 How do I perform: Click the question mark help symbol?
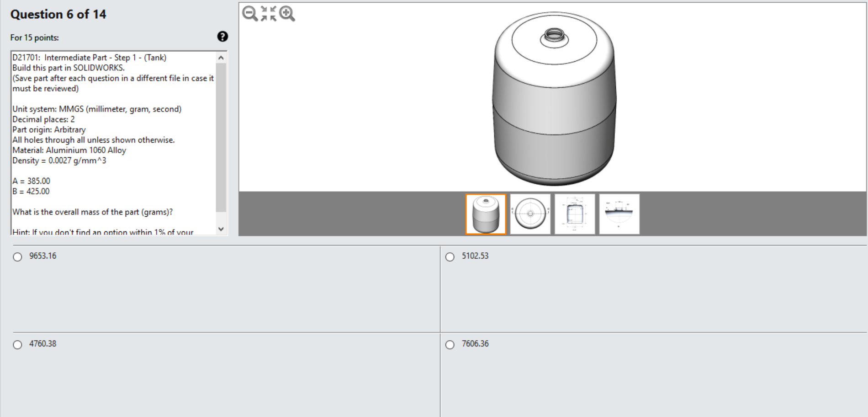click(x=222, y=36)
